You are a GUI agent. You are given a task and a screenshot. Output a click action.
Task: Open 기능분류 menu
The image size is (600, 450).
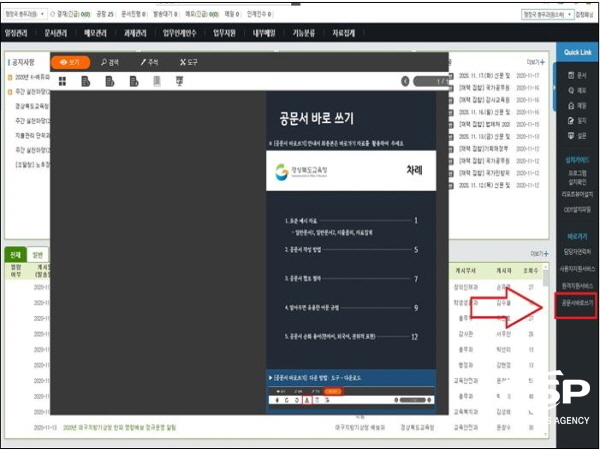point(303,33)
